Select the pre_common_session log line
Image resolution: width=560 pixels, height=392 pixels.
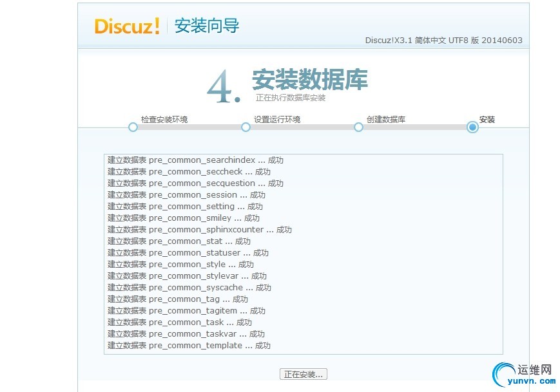pyautogui.click(x=186, y=195)
